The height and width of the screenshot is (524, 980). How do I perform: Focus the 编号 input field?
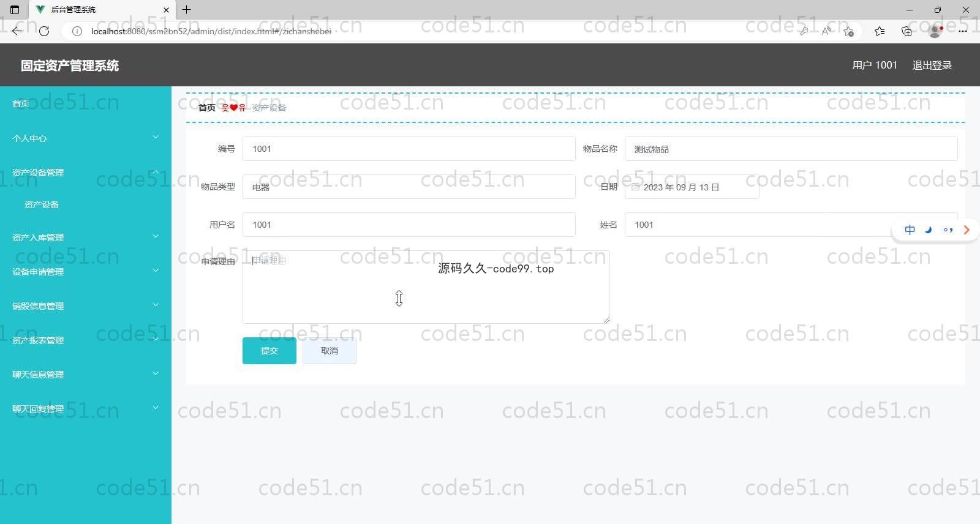tap(409, 149)
